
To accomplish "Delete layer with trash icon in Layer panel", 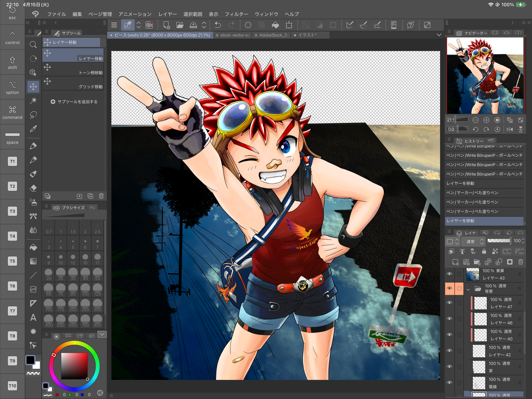I will [521, 262].
